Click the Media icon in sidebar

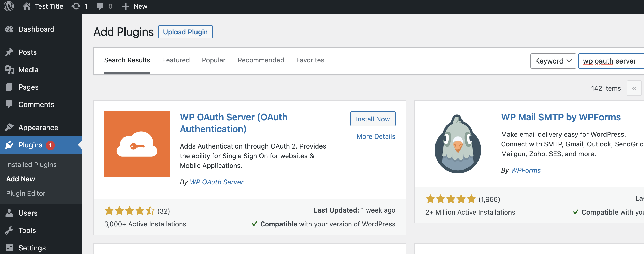[x=9, y=70]
